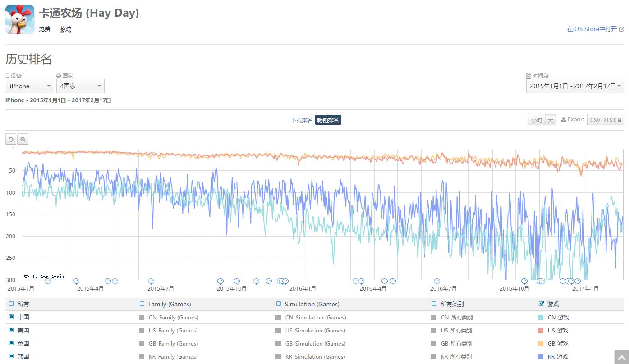Click the back-to-top arrow button

point(621,358)
